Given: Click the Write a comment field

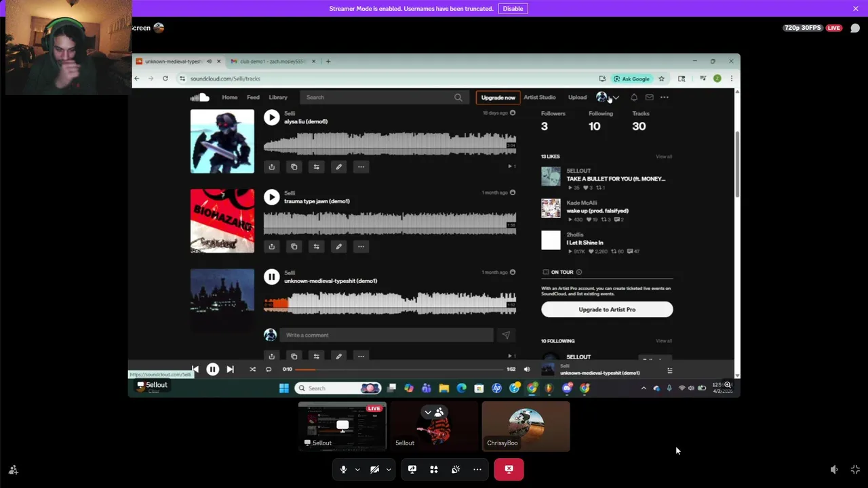Looking at the screenshot, I should pos(387,335).
